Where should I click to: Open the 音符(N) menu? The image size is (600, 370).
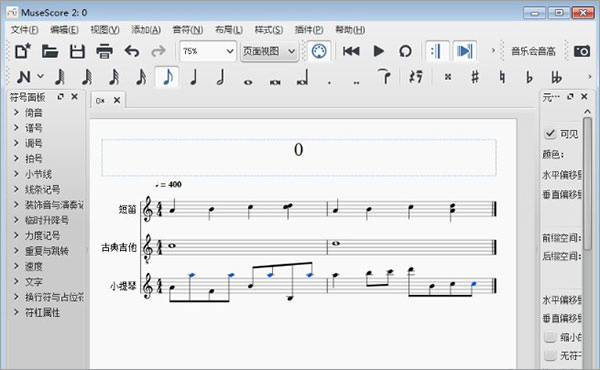click(188, 29)
